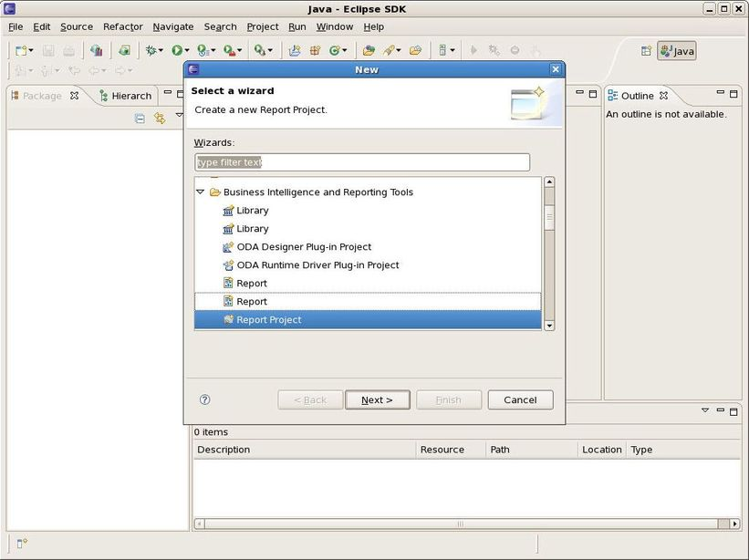Click the Debug toolbar icon

151,50
